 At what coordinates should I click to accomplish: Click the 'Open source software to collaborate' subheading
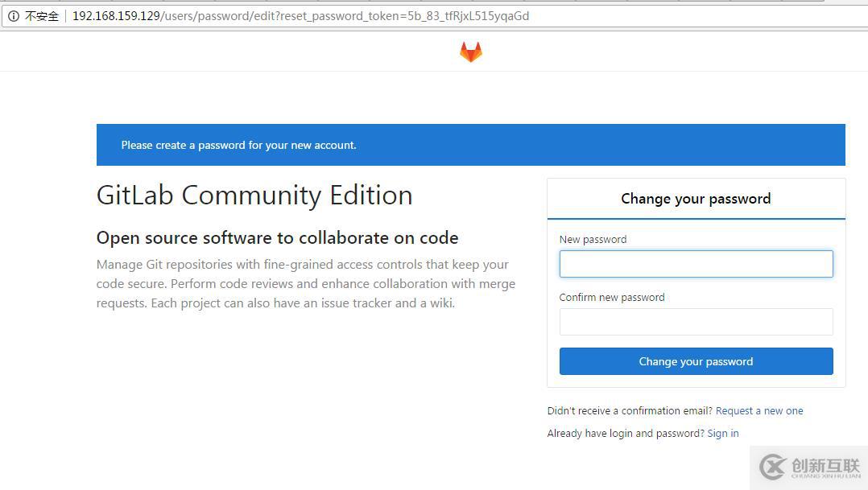pyautogui.click(x=277, y=238)
